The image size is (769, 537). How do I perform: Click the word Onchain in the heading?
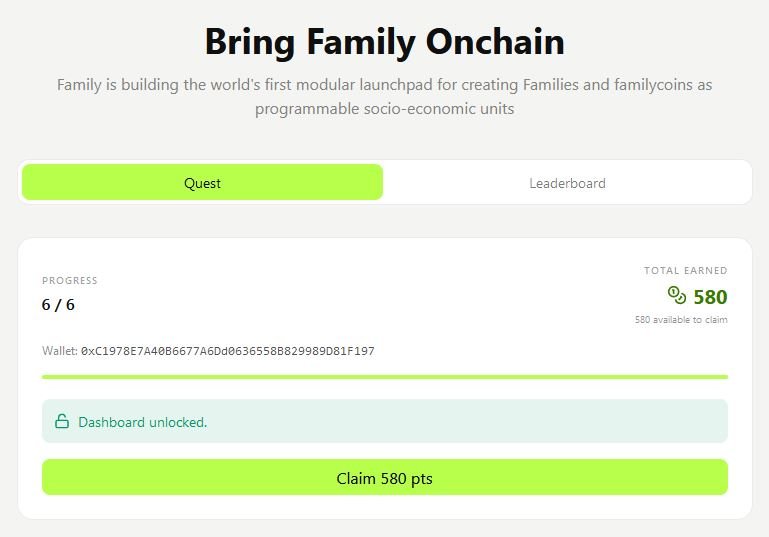[495, 41]
